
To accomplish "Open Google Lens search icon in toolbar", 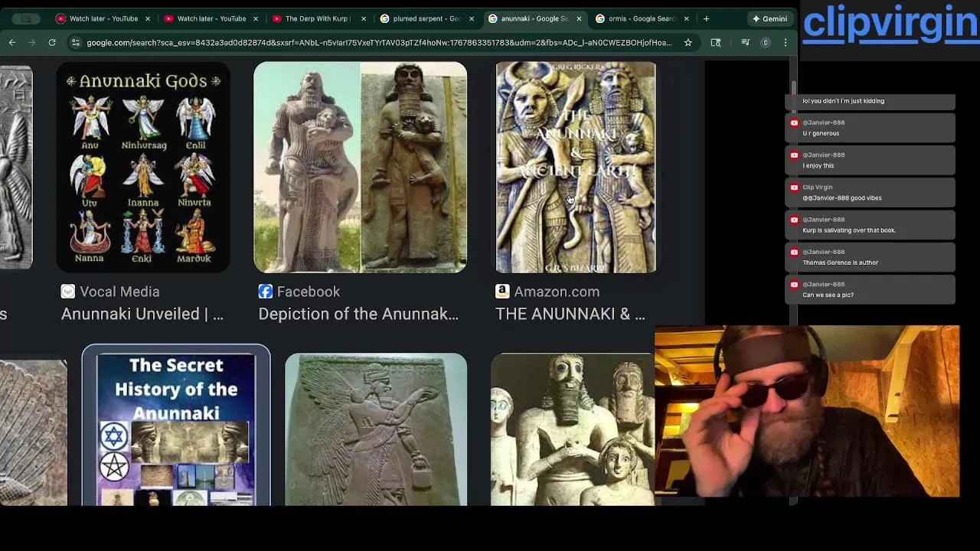I will 716,43.
